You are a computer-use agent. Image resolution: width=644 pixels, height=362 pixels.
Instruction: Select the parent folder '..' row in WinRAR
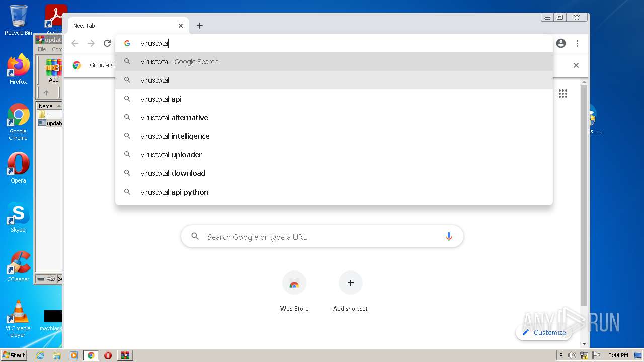tap(50, 115)
